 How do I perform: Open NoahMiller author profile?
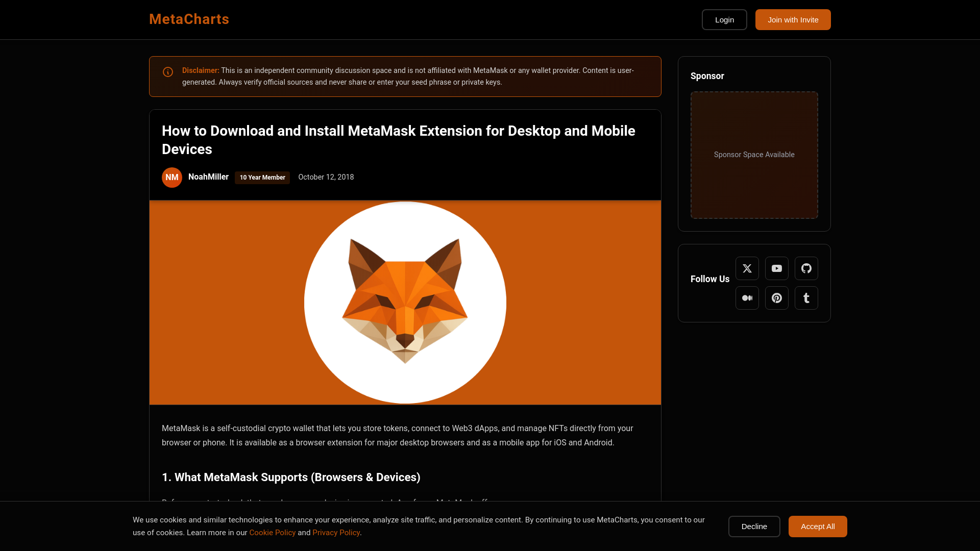[208, 177]
